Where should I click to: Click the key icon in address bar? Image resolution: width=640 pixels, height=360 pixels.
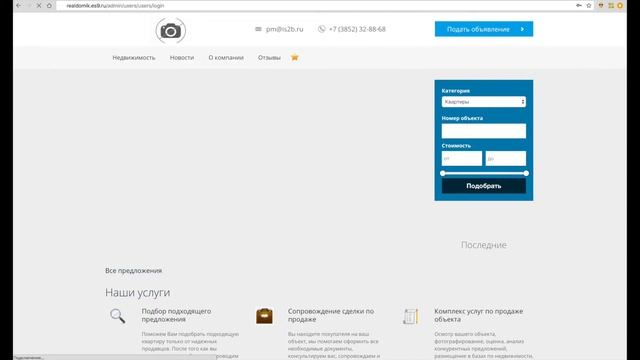point(579,6)
